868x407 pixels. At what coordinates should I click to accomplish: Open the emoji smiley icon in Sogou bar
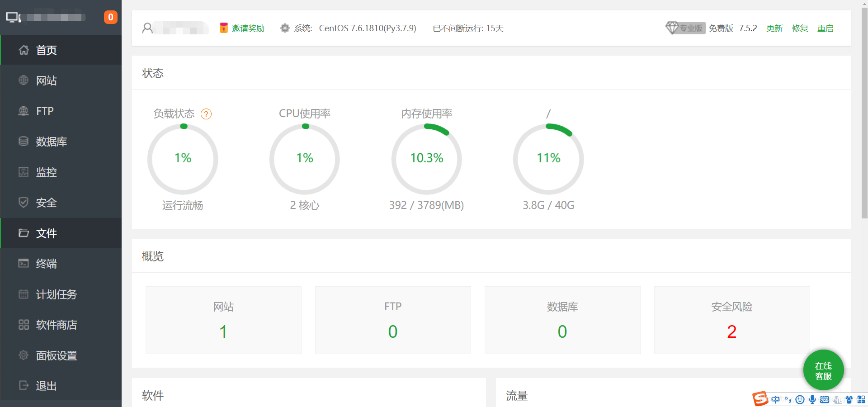(800, 399)
